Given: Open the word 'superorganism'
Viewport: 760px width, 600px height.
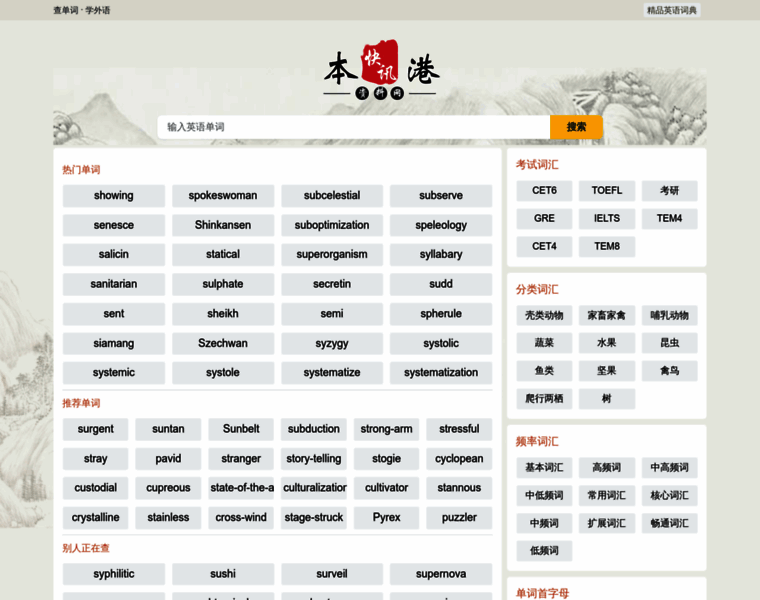Looking at the screenshot, I should click(x=332, y=254).
